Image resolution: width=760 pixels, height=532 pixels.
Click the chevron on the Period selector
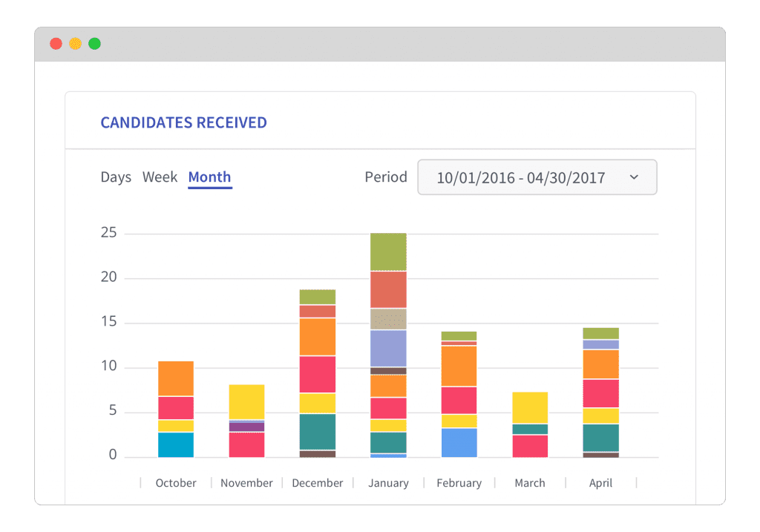pos(635,177)
